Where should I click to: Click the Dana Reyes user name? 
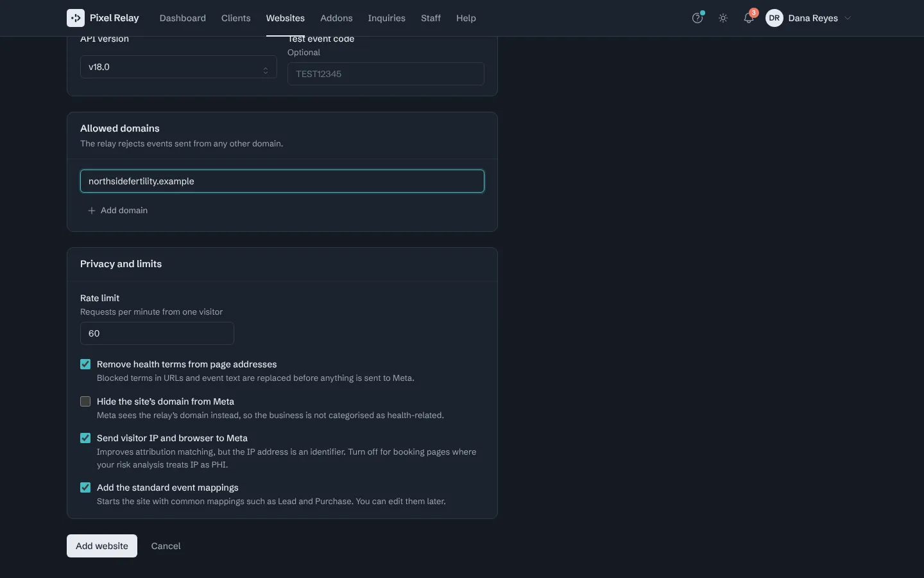pyautogui.click(x=813, y=18)
